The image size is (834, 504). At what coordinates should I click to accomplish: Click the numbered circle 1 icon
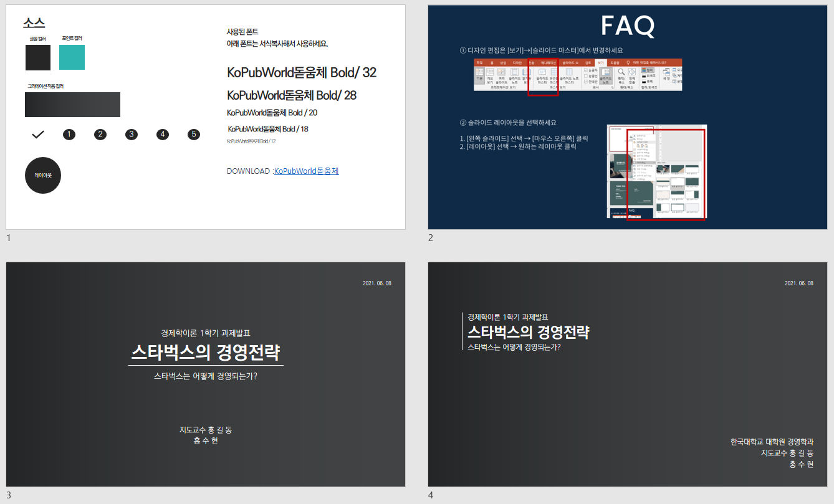pyautogui.click(x=69, y=134)
